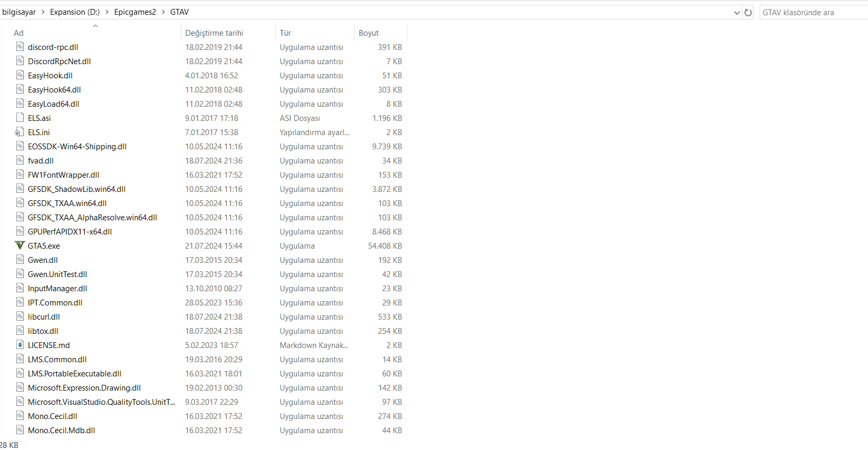
Task: Click the 5.02.2023 18:57 date cell
Action: 211,345
